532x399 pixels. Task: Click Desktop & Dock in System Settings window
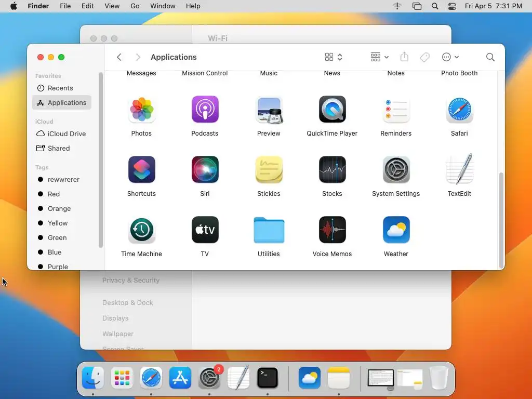coord(128,303)
